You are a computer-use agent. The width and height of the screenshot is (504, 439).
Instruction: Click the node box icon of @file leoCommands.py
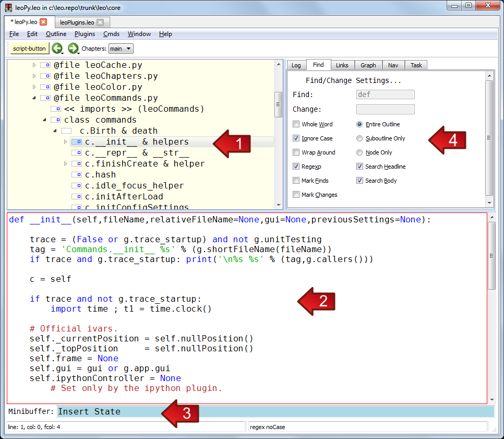45,98
